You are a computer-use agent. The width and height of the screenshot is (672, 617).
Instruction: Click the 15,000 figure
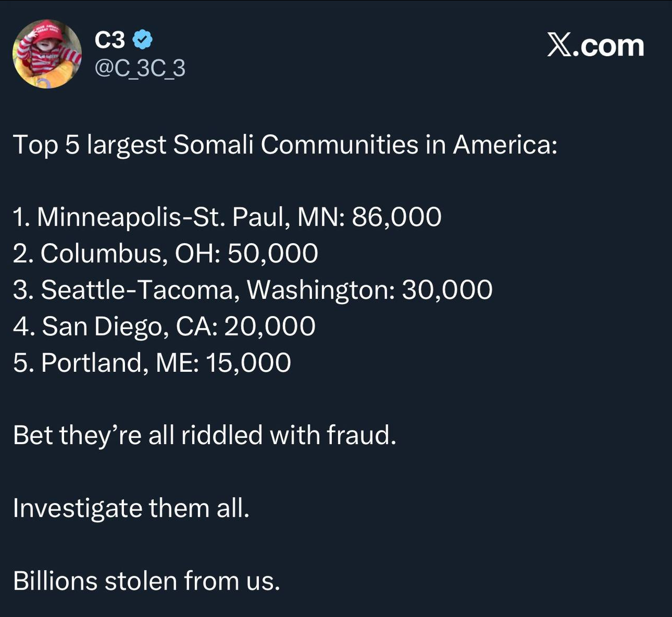tap(248, 363)
